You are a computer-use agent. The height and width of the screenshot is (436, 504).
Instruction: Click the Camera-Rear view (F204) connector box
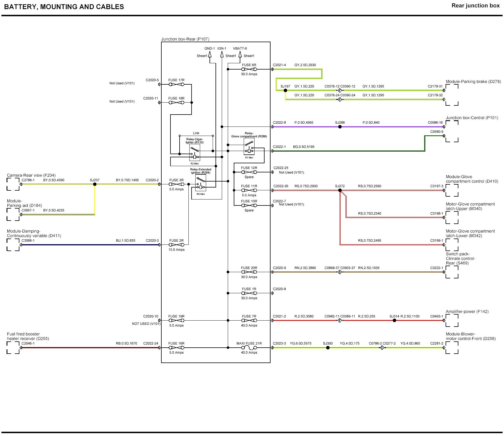pos(13,184)
